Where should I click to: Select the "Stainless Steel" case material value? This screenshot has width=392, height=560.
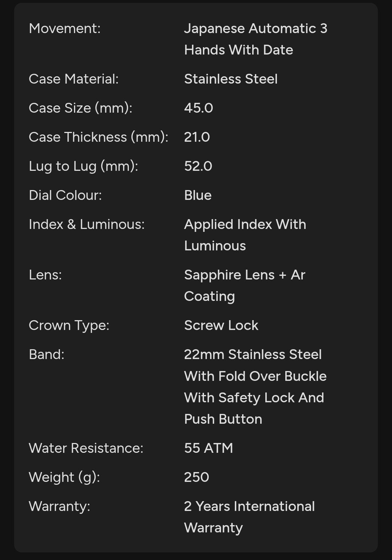tap(231, 79)
